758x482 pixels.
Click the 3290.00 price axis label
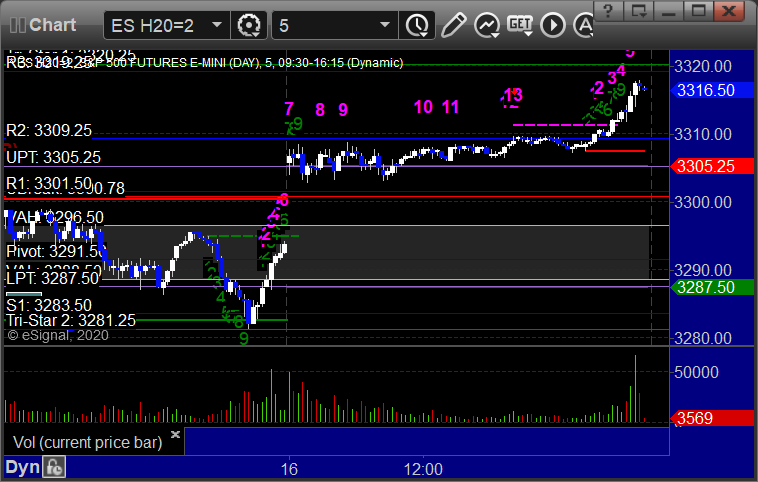coord(703,270)
